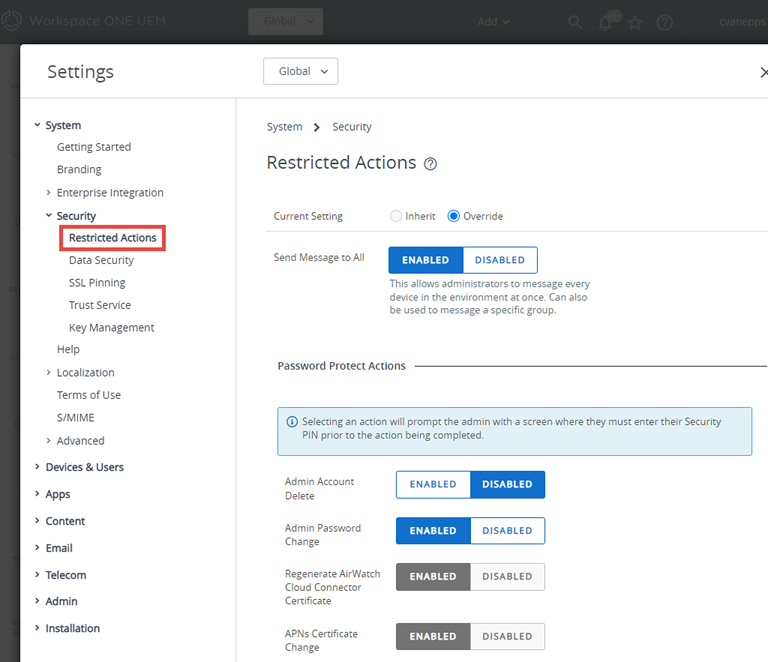Expand Enterprise Integration
Viewport: 768px width, 662px height.
coord(48,192)
